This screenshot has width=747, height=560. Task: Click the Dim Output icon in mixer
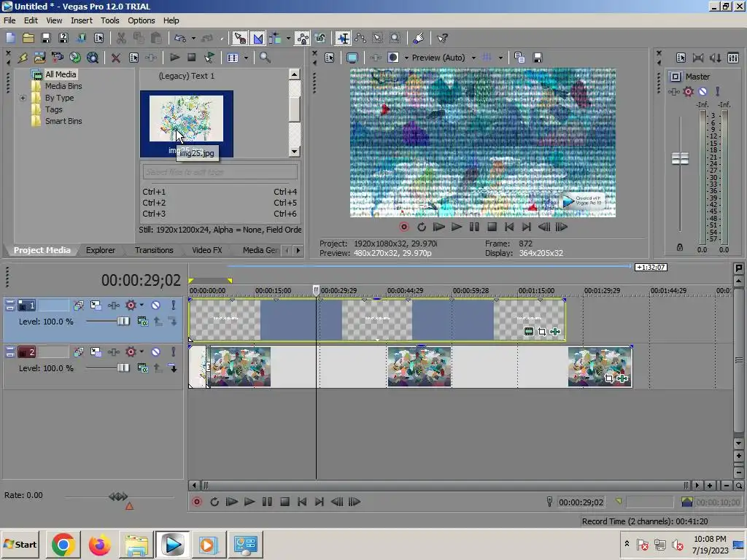point(716,58)
